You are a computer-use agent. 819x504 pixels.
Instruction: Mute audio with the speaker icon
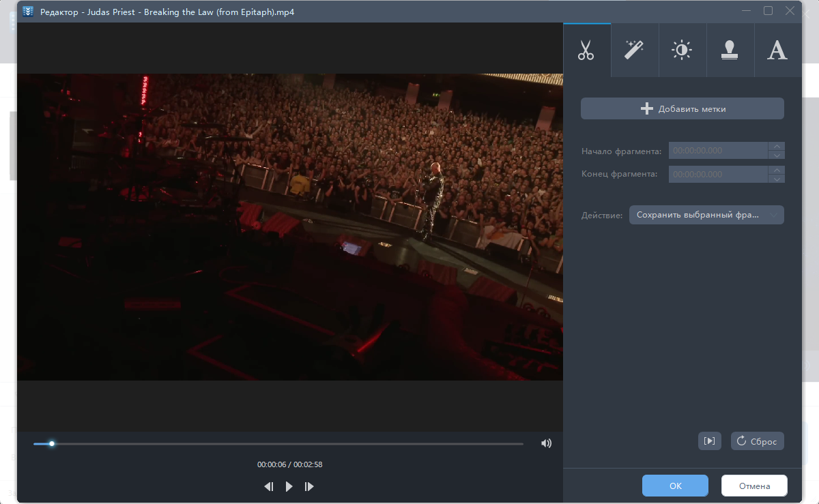click(x=546, y=443)
